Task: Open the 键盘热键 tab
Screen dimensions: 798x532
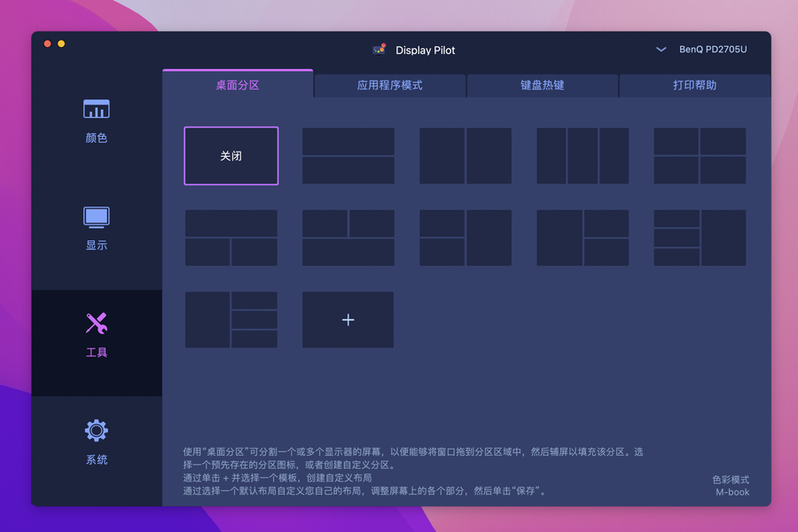Action: [543, 86]
